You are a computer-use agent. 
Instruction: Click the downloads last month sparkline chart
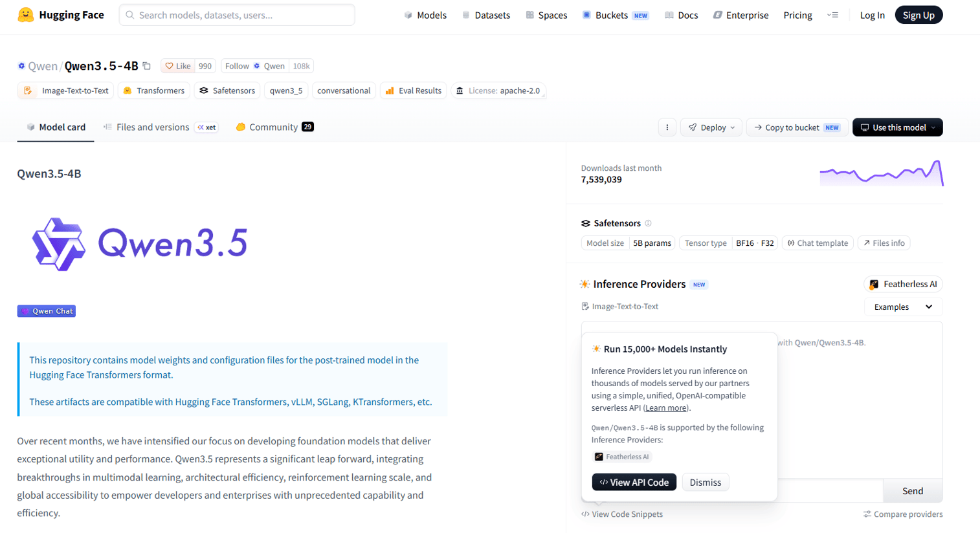tap(882, 173)
